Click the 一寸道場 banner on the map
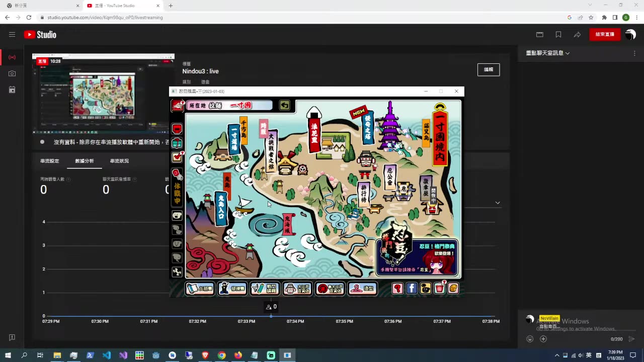The height and width of the screenshot is (362, 644). click(234, 139)
